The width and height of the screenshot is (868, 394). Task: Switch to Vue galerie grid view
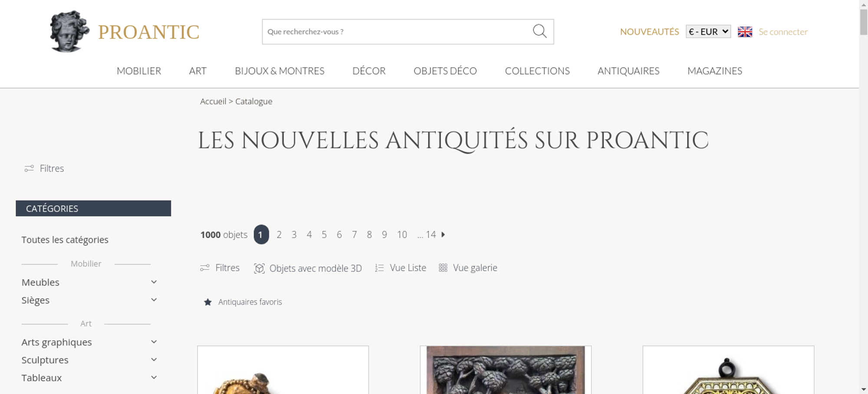click(468, 268)
